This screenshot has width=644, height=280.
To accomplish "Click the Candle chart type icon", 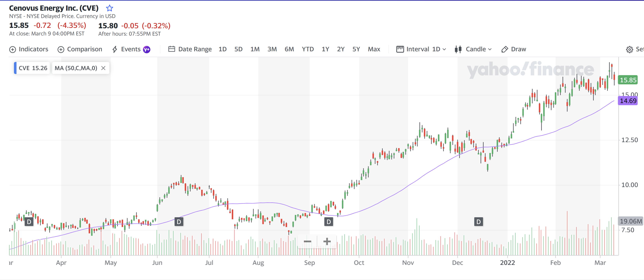I will (458, 49).
